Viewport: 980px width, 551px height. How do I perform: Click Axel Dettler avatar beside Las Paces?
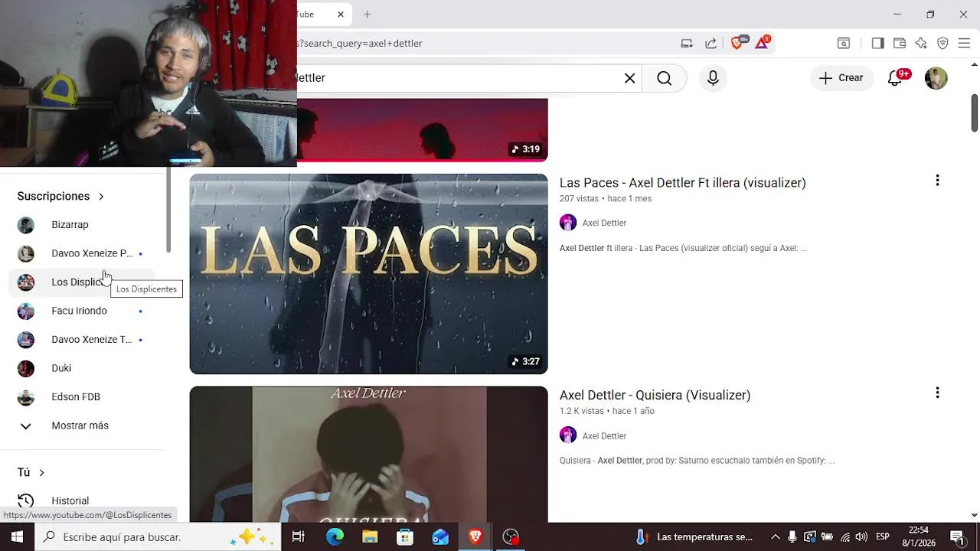coord(568,223)
